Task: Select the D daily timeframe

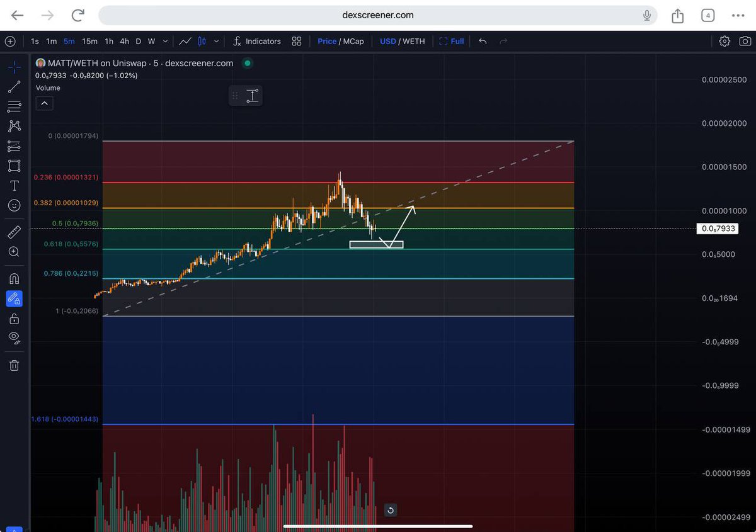Action: click(x=139, y=42)
